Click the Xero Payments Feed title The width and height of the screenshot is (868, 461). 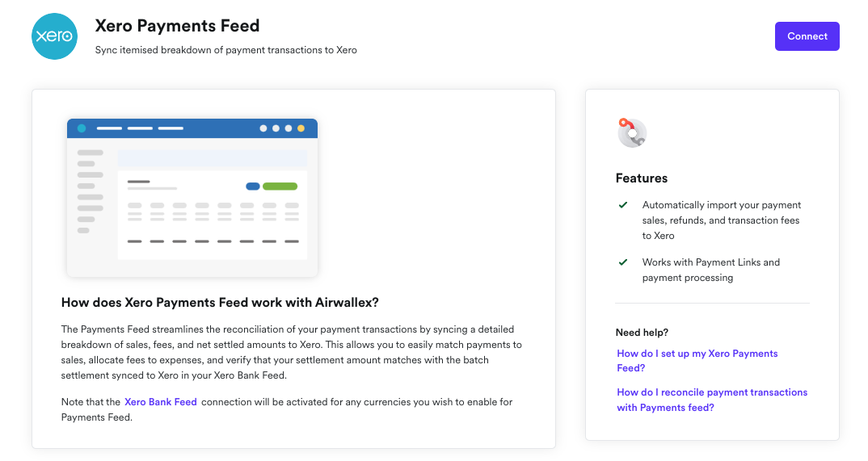point(177,26)
